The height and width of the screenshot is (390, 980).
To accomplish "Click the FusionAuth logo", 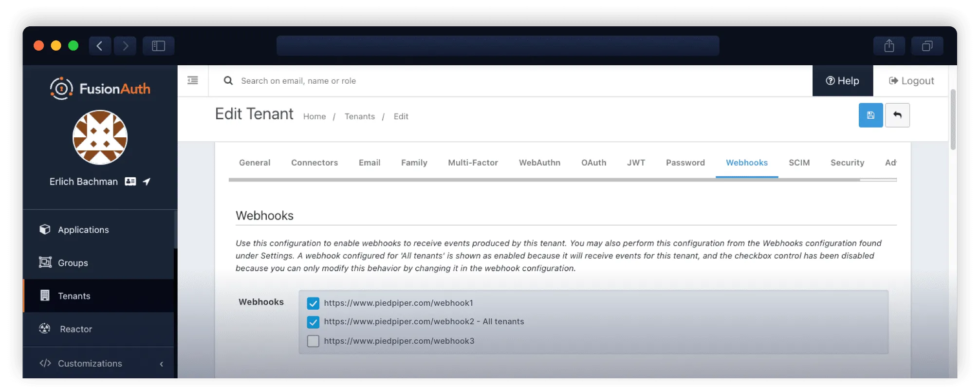I will (x=100, y=89).
